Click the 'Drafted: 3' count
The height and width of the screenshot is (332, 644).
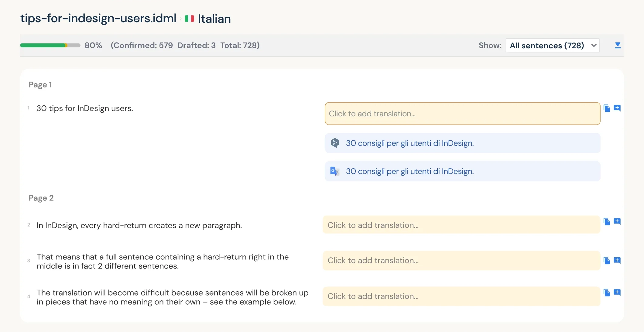[x=197, y=45]
